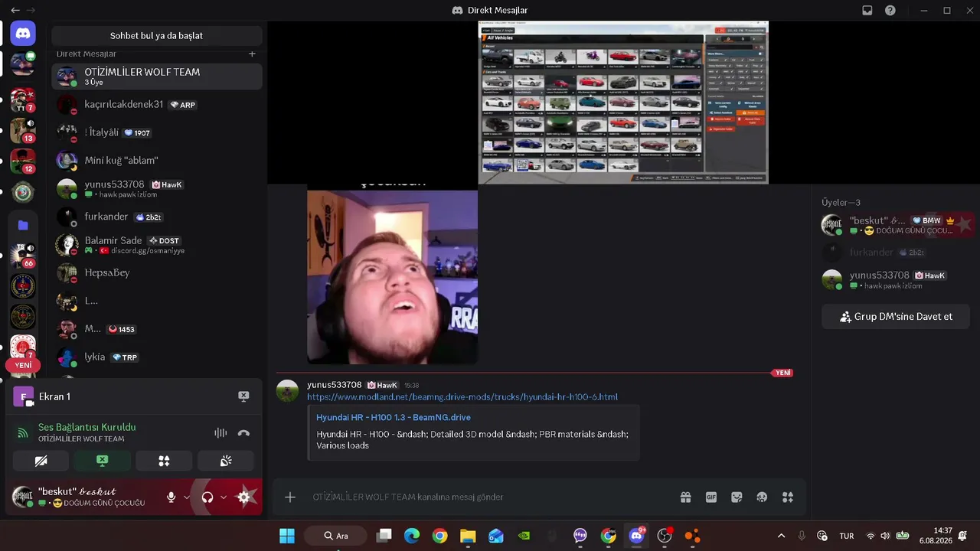Open DM with furkander in list
Screen dimensions: 980x551
click(x=157, y=217)
